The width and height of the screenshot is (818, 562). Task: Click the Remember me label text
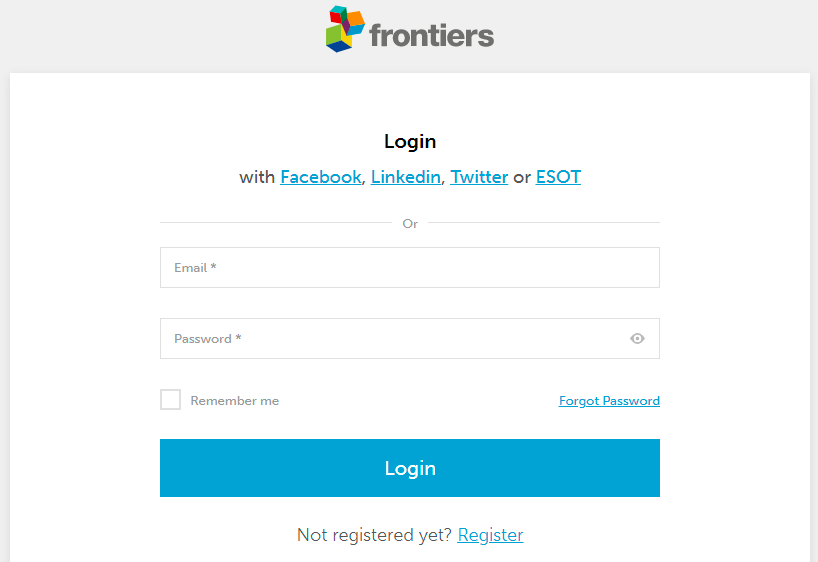[235, 401]
